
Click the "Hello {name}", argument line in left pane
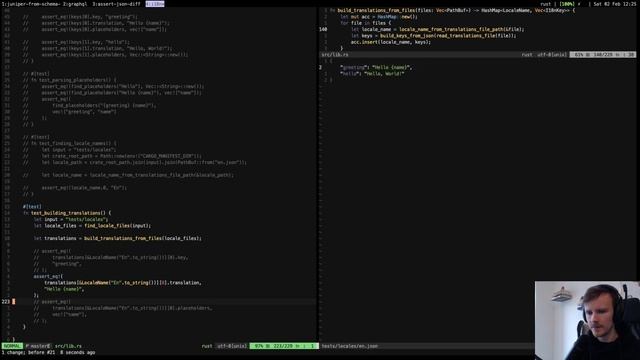click(64, 289)
